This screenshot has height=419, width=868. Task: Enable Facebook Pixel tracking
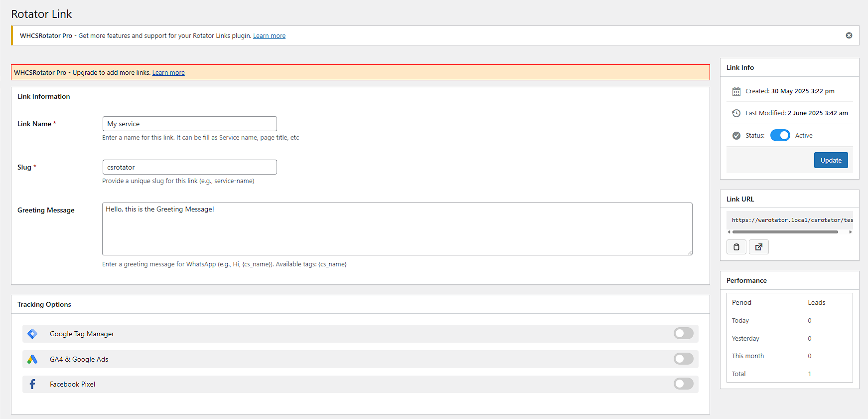(x=684, y=384)
